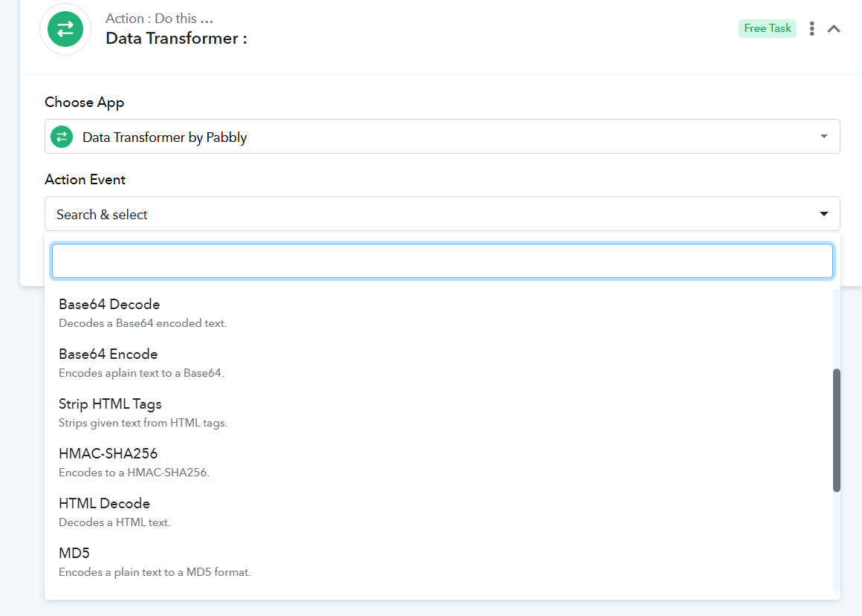
Task: Pick the HTML Decode option
Action: [439, 512]
